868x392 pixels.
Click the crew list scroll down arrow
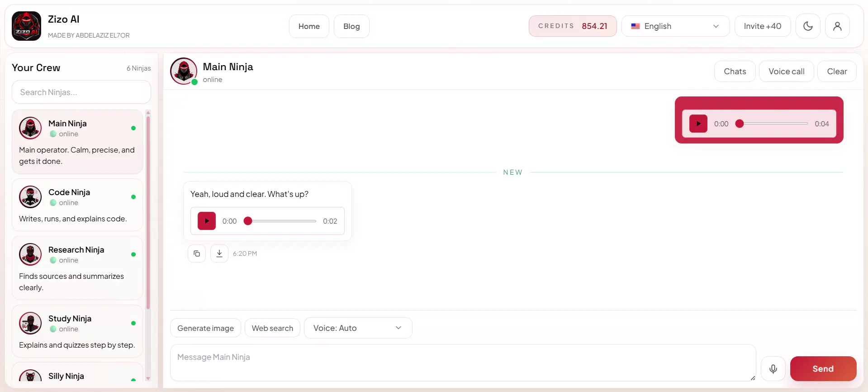point(148,378)
